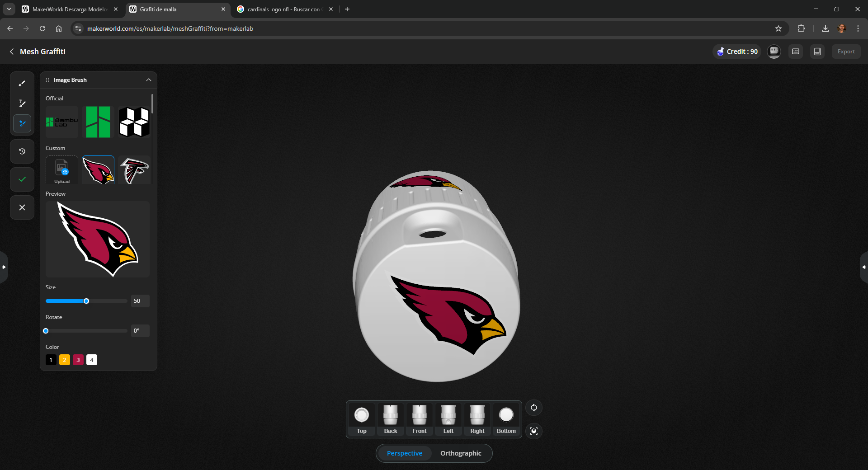This screenshot has width=868, height=470.
Task: Open a new browser tab
Action: pyautogui.click(x=347, y=9)
